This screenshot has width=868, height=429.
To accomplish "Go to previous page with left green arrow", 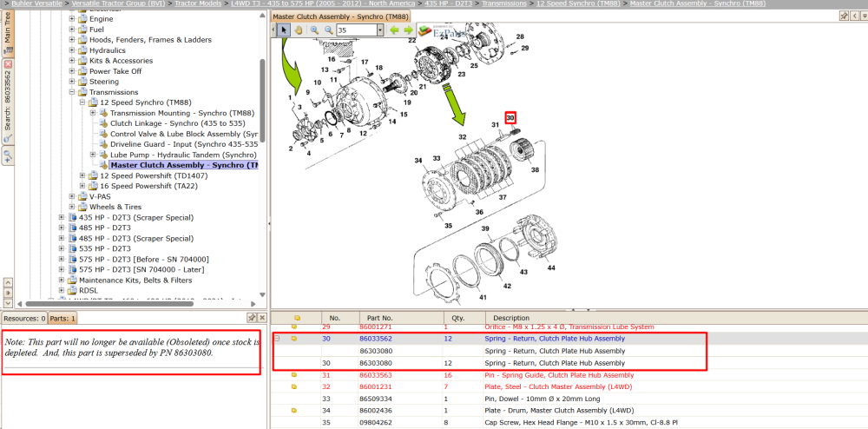I will [394, 30].
